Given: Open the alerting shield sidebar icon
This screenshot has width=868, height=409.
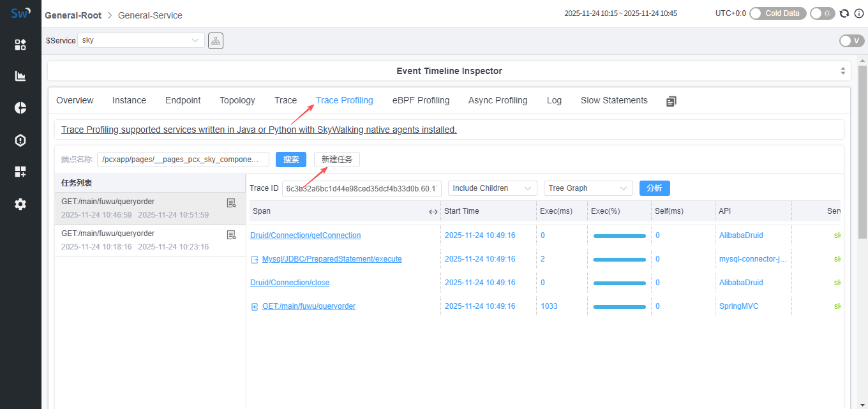Looking at the screenshot, I should (20, 140).
